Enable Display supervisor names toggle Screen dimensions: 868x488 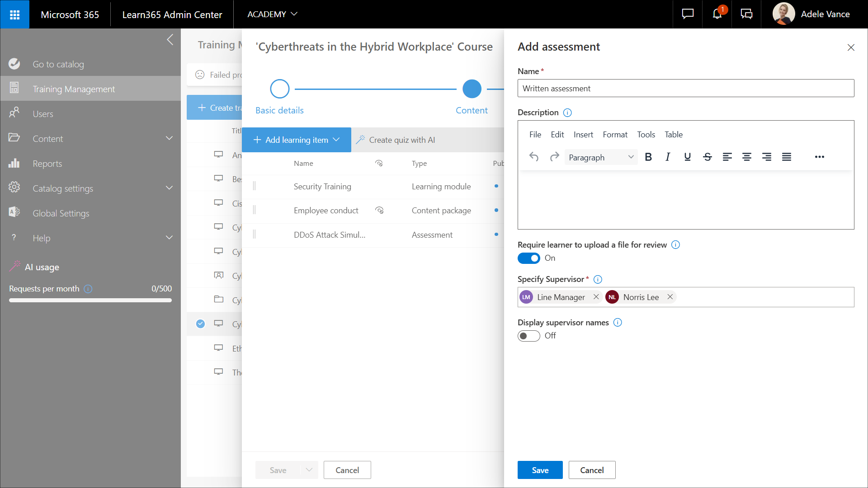[528, 336]
